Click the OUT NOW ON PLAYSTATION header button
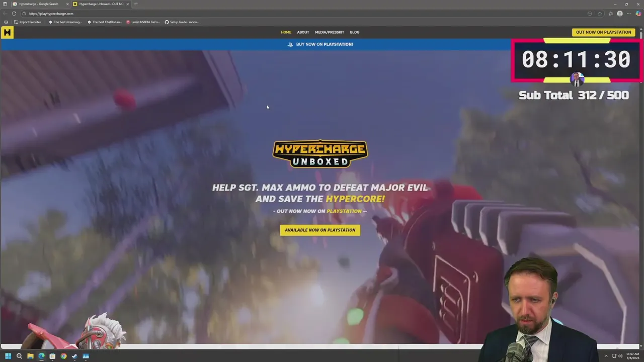The height and width of the screenshot is (362, 644). coord(603,32)
